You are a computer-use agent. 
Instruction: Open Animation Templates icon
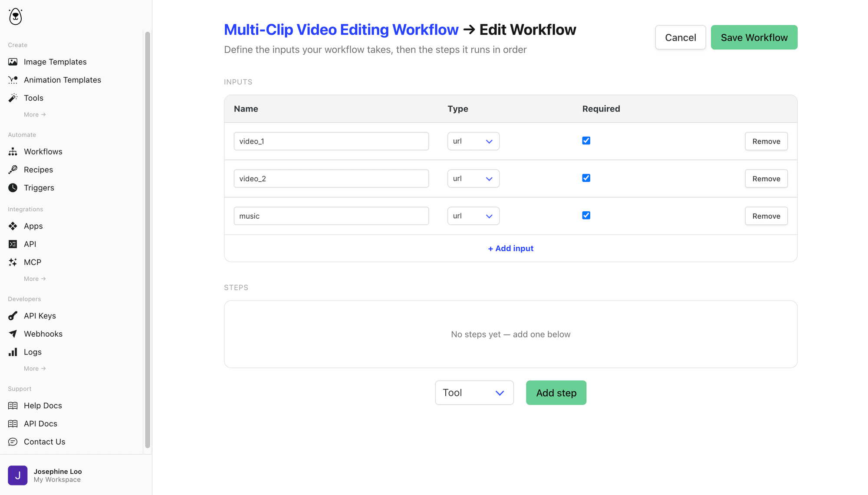click(13, 80)
